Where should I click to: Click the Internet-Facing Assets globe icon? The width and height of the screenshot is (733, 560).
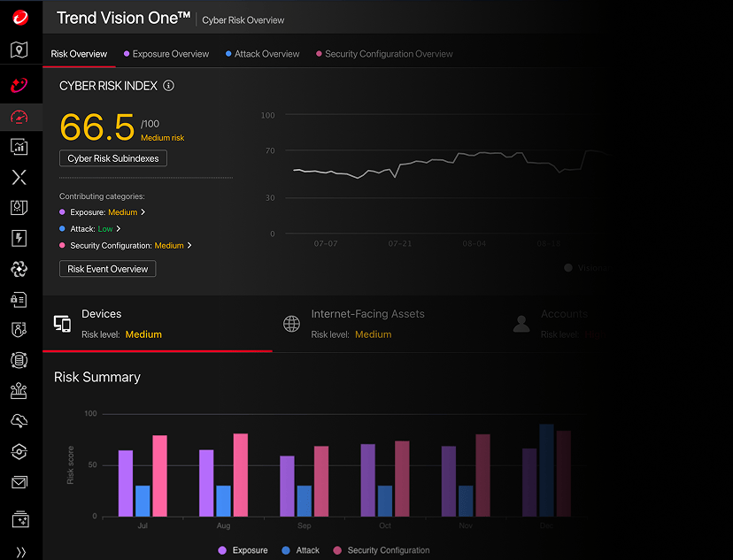tap(291, 323)
